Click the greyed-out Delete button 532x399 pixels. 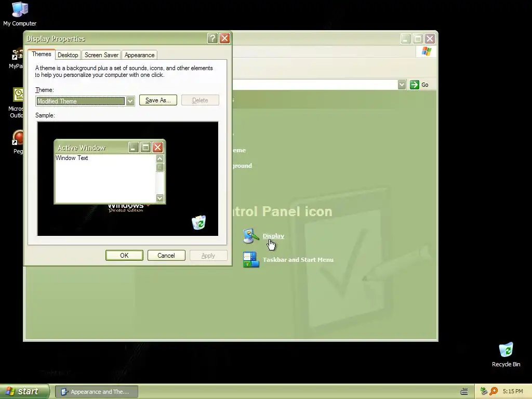tap(200, 100)
